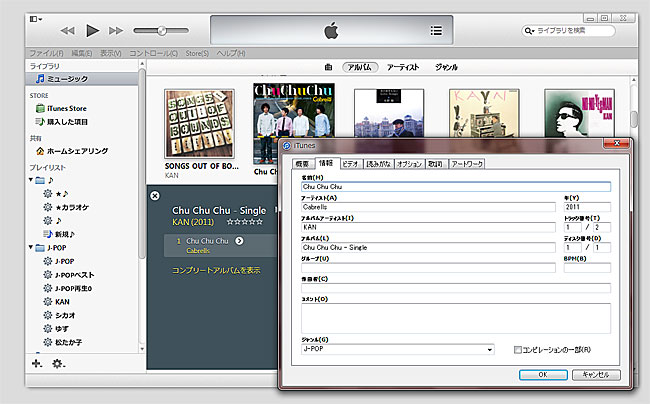Click コンプリートアルバムを表示 link

216,270
